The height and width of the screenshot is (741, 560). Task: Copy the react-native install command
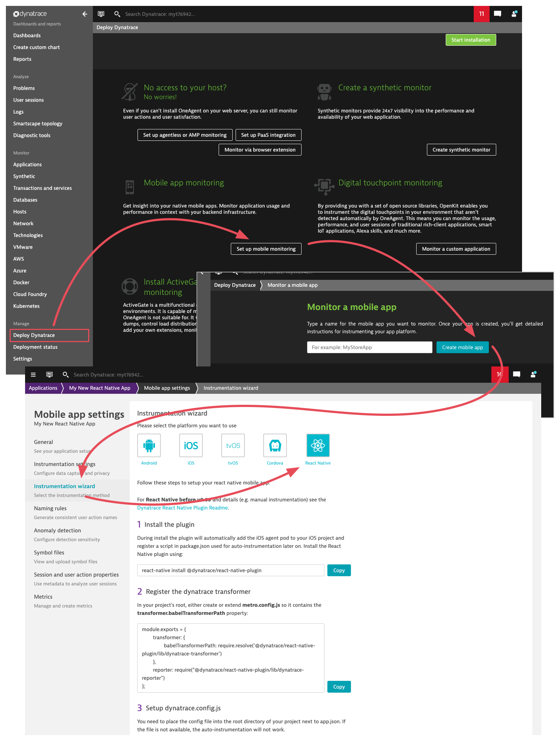339,570
